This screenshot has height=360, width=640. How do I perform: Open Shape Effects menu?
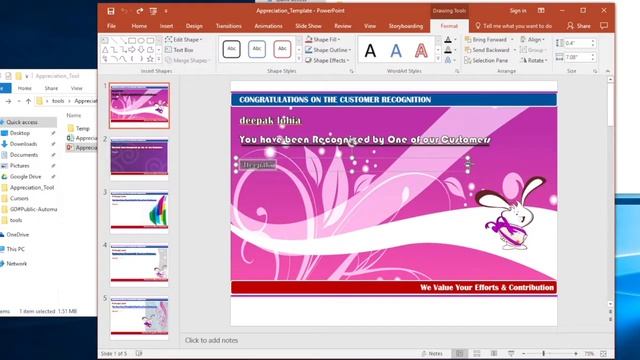327,60
